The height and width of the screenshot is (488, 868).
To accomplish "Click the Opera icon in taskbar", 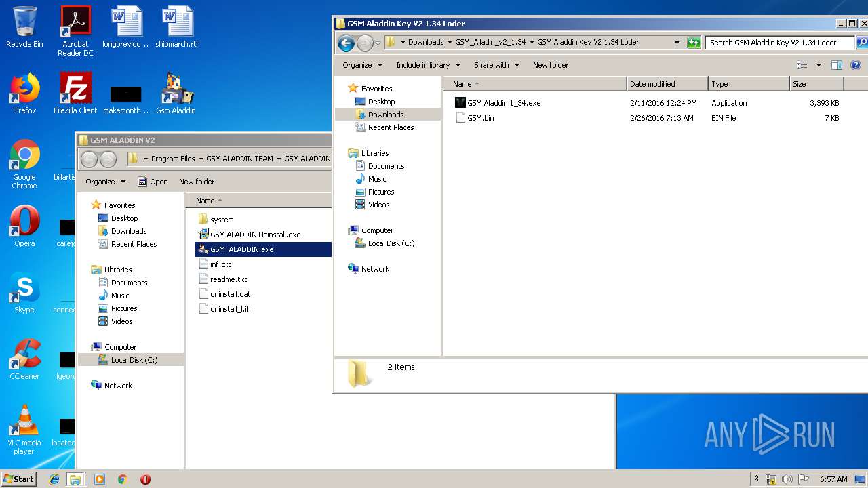I will point(145,479).
